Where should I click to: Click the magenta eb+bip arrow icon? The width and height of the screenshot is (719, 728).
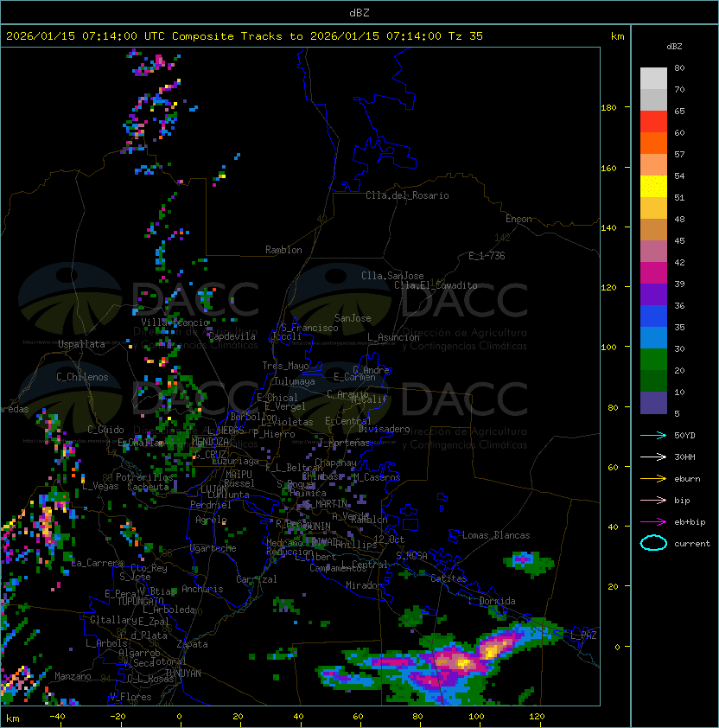click(653, 522)
